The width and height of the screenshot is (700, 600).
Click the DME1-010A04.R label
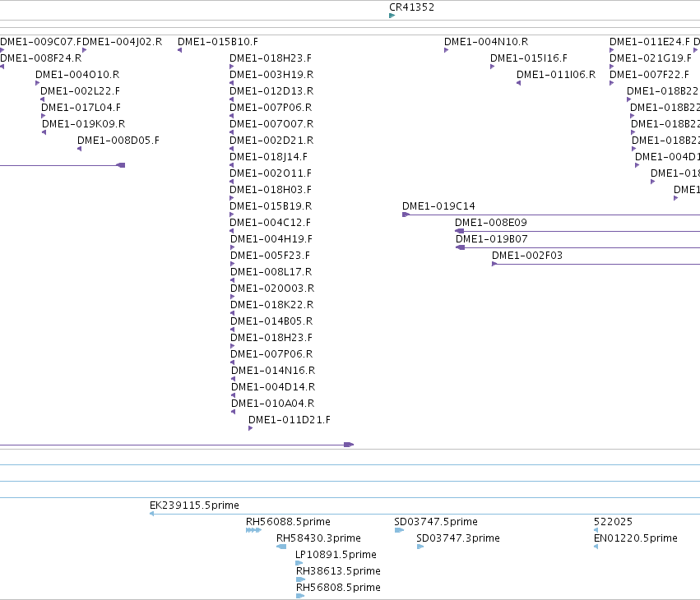[x=273, y=404]
